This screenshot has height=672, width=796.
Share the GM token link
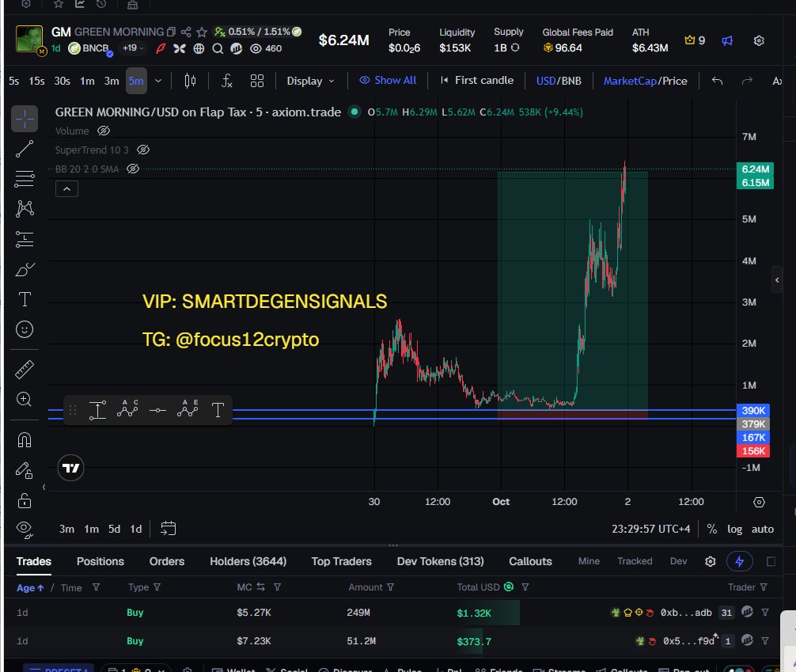tap(186, 32)
